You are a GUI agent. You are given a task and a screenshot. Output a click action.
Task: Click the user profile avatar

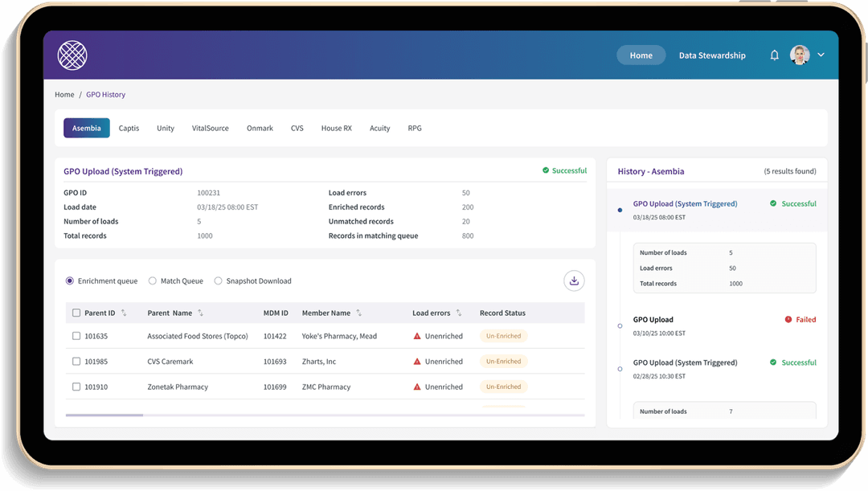[x=799, y=55]
